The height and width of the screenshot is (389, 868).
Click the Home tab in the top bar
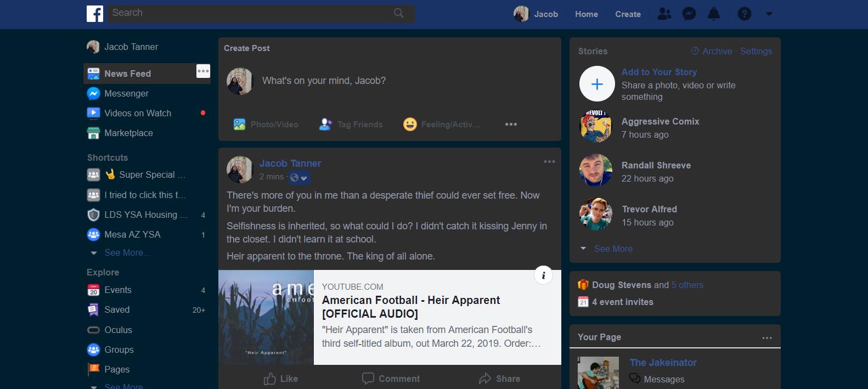[x=587, y=14]
